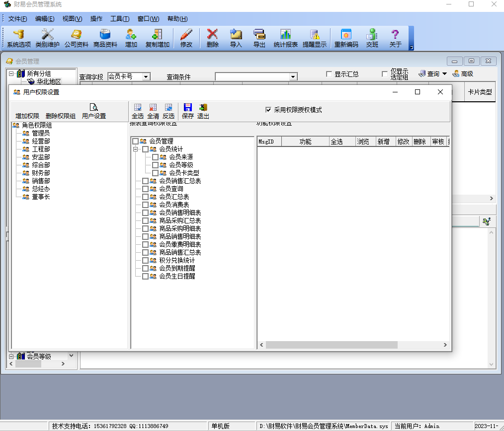This screenshot has width=504, height=431.
Task: Toggle the 采用权限授权模式 checkbox
Action: (269, 110)
